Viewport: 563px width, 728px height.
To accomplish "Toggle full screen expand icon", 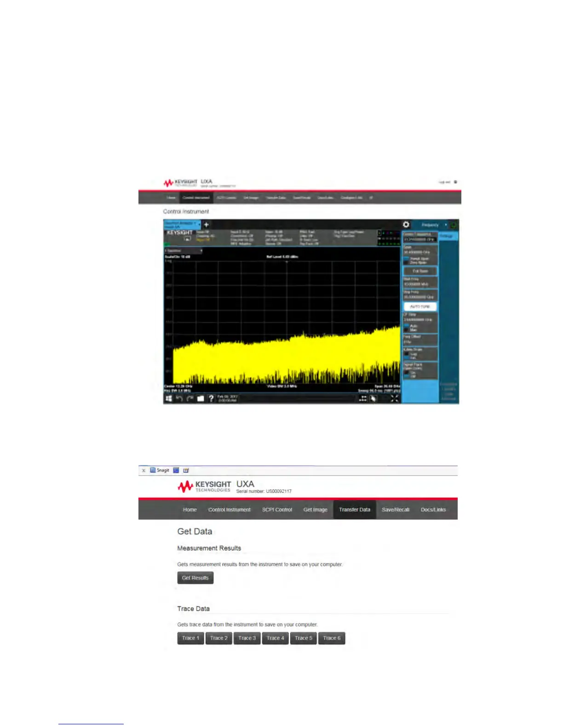I will (394, 398).
